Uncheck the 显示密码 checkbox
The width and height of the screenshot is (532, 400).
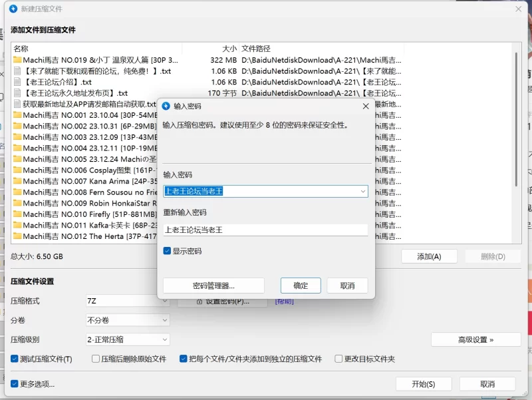click(168, 252)
